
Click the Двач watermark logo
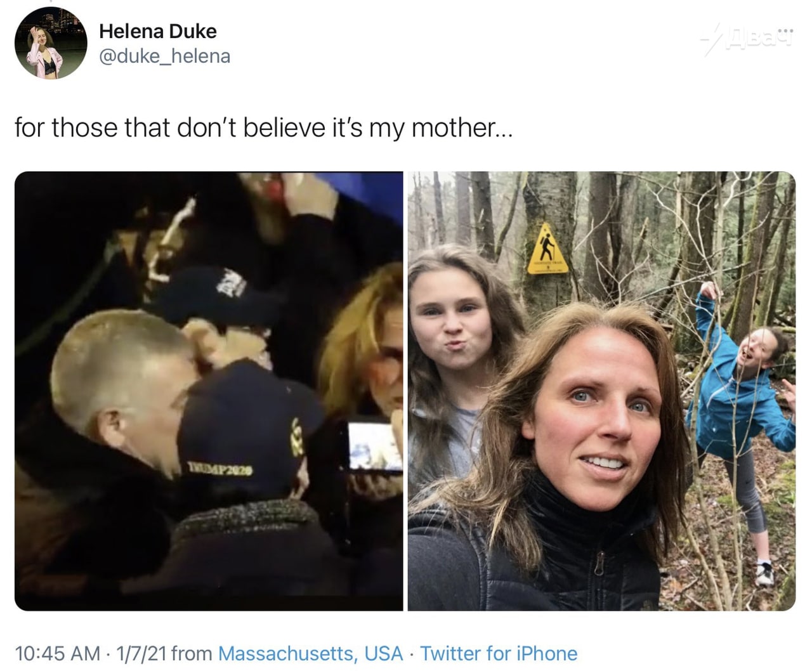[x=748, y=38]
